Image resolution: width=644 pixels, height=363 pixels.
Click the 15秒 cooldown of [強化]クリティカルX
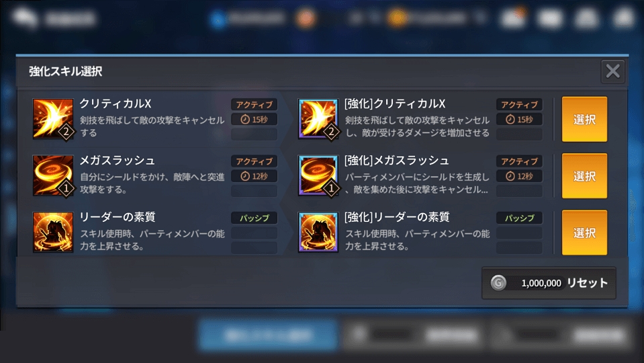click(x=519, y=120)
